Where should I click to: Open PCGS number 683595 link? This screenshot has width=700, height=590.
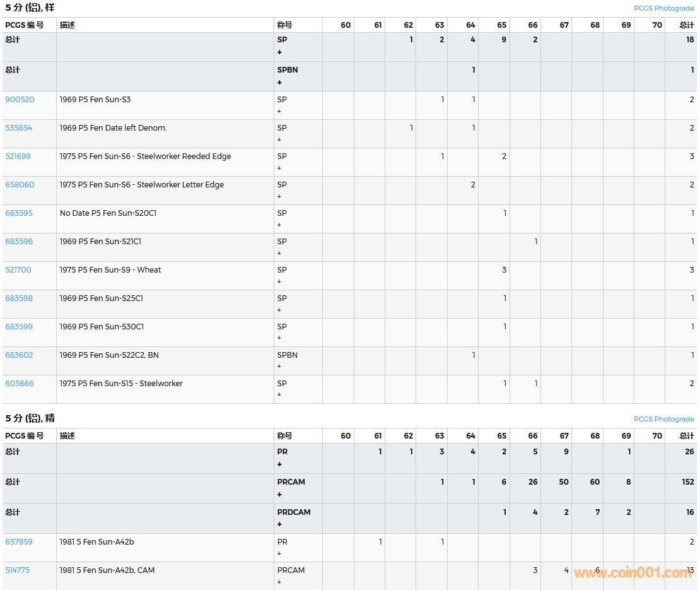coord(19,213)
